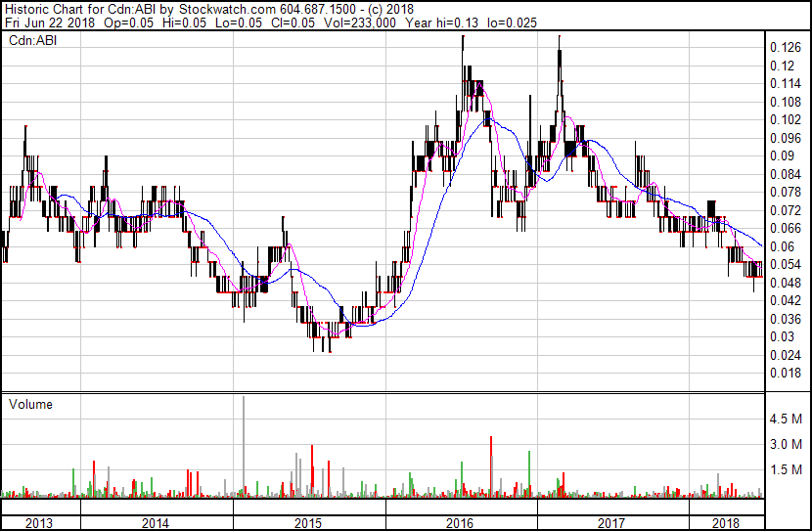Click the 0.024 price axis label
This screenshot has height=531, width=812.
click(x=785, y=356)
